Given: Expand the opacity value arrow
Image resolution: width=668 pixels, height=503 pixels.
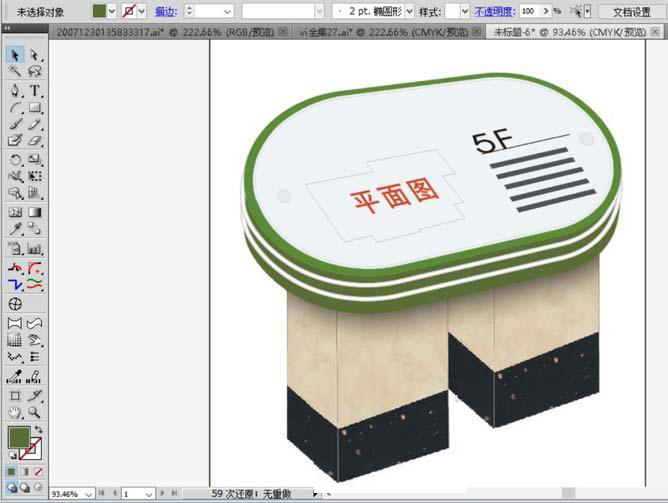Looking at the screenshot, I should [546, 11].
